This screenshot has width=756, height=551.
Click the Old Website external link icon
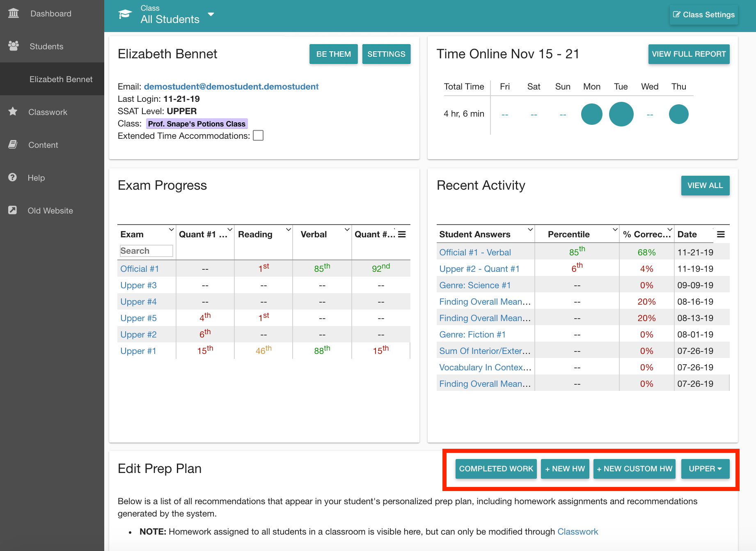point(13,210)
